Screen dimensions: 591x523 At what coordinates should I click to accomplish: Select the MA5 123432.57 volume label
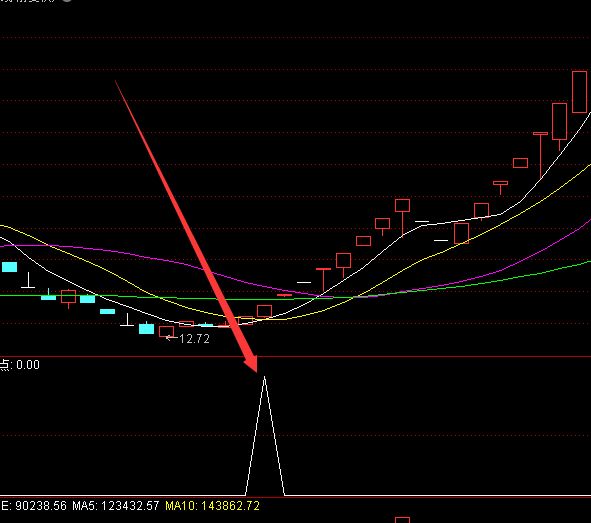pyautogui.click(x=116, y=506)
